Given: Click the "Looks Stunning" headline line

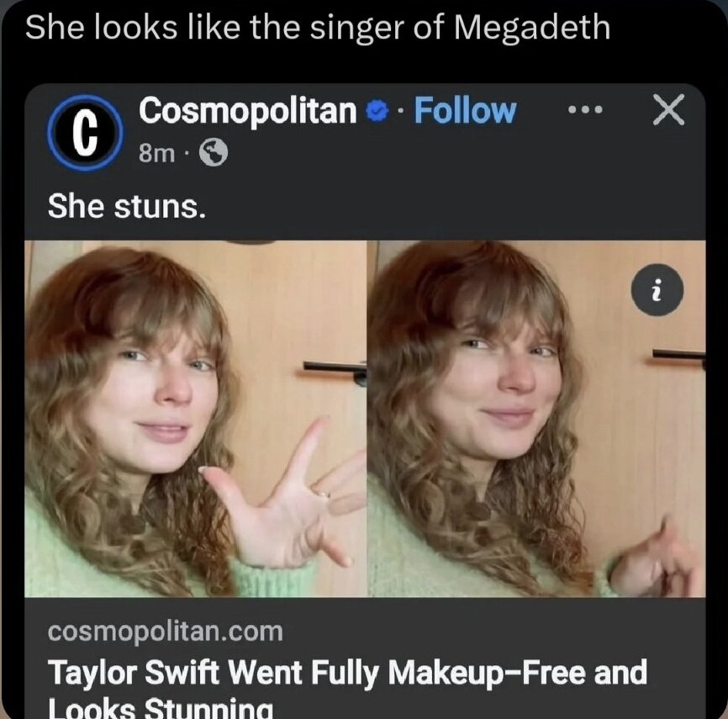Looking at the screenshot, I should (x=160, y=708).
